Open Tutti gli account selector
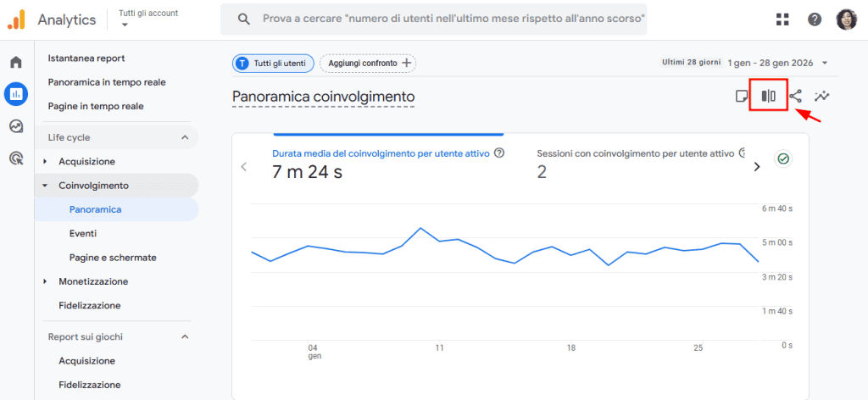This screenshot has height=400, width=868. [x=148, y=19]
